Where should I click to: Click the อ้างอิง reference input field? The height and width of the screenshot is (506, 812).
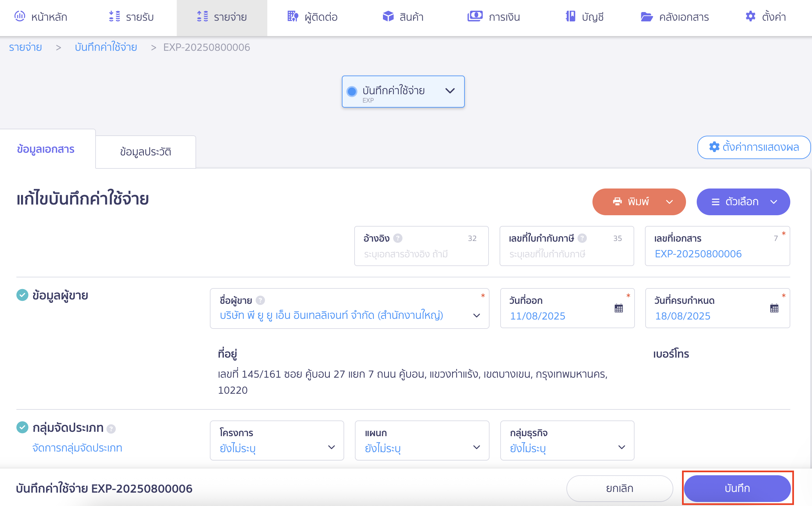tap(421, 246)
